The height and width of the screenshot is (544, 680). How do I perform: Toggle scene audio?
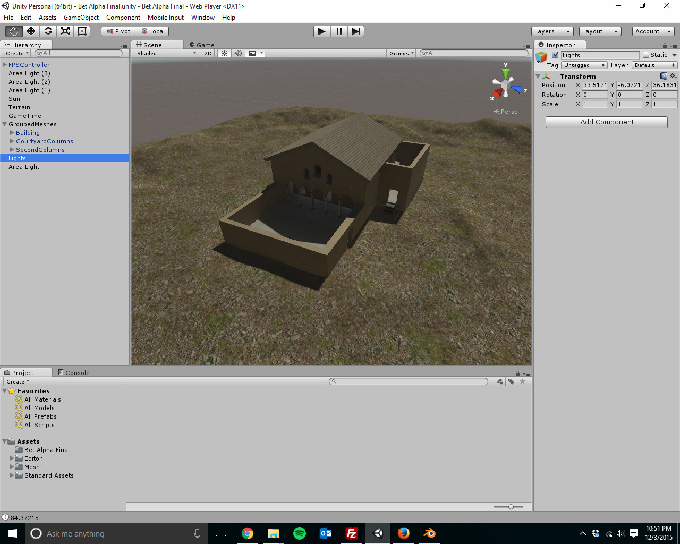coord(238,53)
